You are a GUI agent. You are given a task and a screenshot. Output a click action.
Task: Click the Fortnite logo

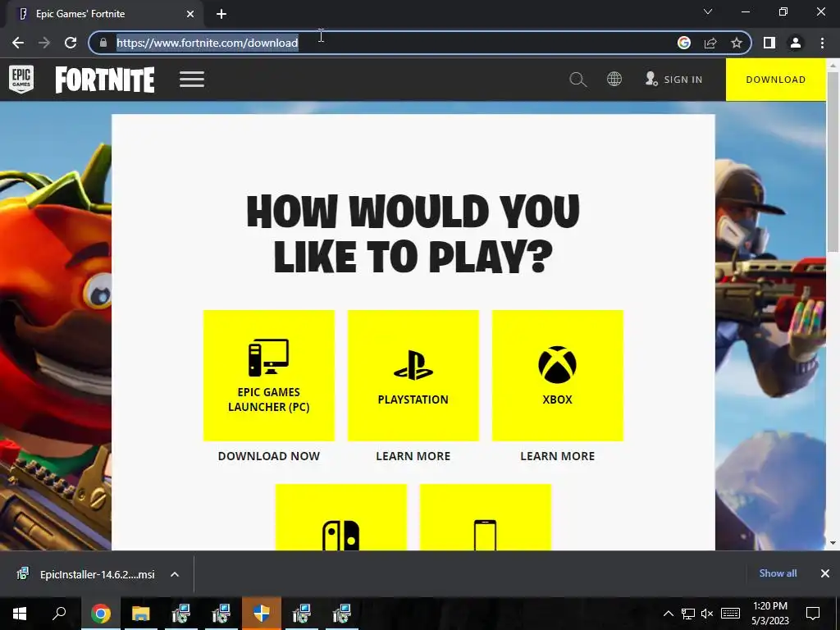click(105, 80)
